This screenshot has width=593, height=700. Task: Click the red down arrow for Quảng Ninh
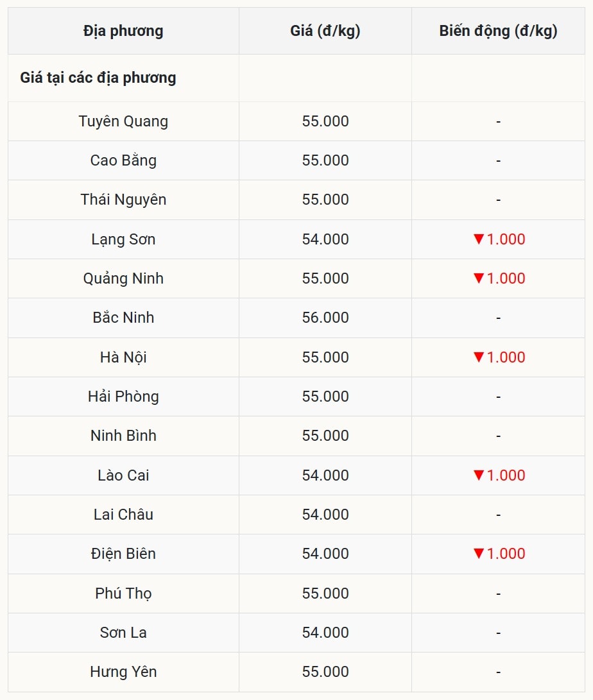(478, 278)
